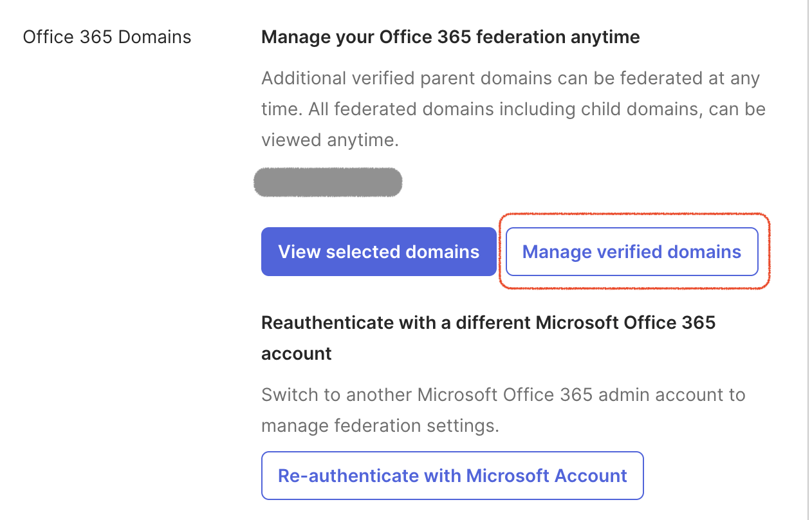Click heading 'Reauthenticate with a different Microsoft Office 365 account'
The width and height of the screenshot is (812, 520).
click(x=488, y=338)
